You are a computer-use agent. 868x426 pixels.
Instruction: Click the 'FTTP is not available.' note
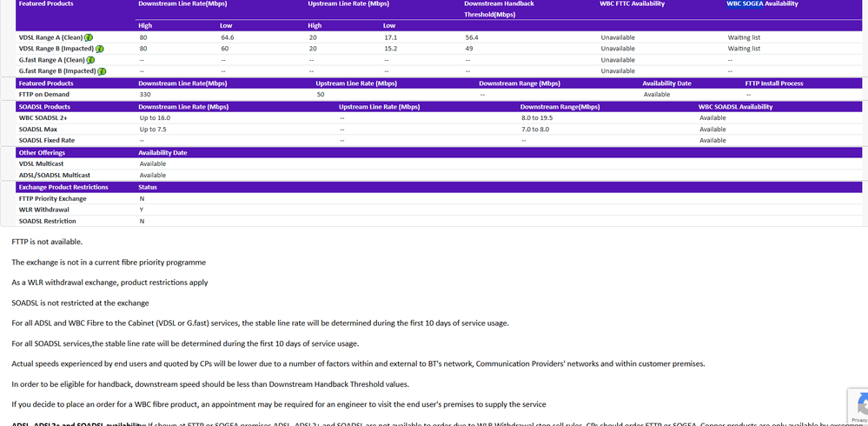(x=47, y=242)
